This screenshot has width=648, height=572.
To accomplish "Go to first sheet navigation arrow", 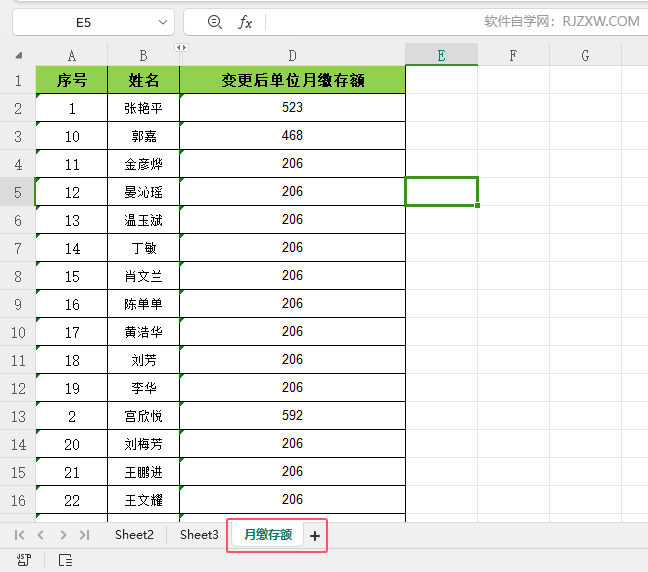I will [19, 535].
